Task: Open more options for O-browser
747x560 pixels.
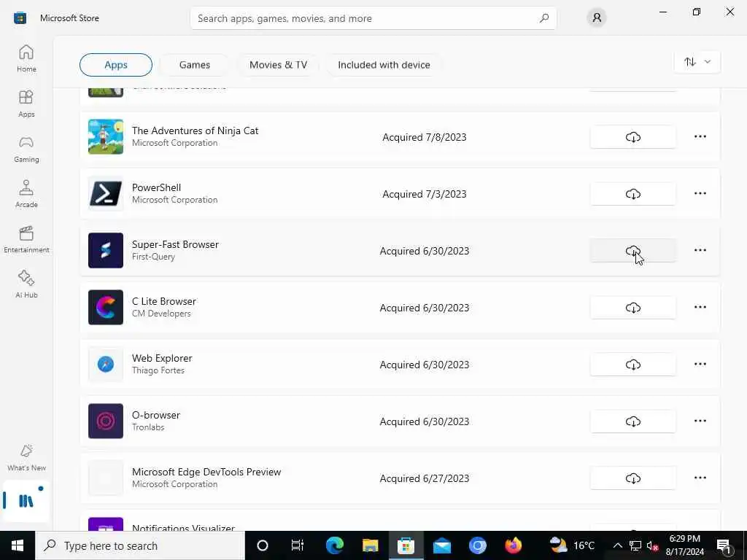Action: click(700, 421)
